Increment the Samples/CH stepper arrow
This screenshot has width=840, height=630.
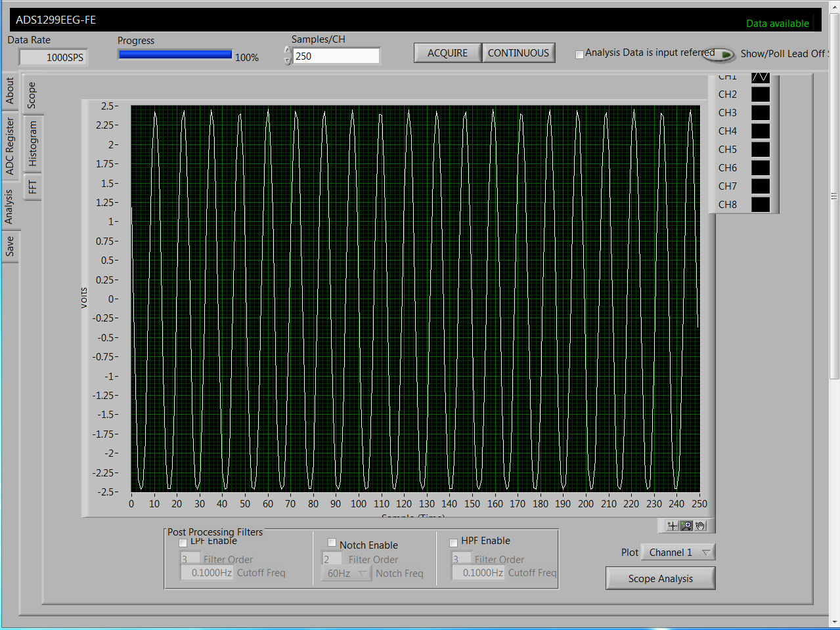coord(288,51)
